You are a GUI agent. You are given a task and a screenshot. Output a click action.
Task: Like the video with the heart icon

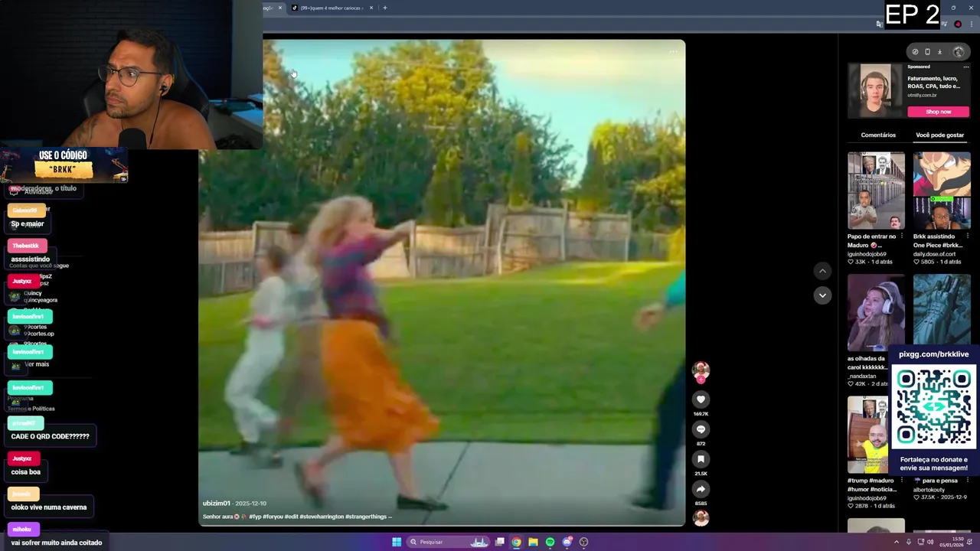701,399
